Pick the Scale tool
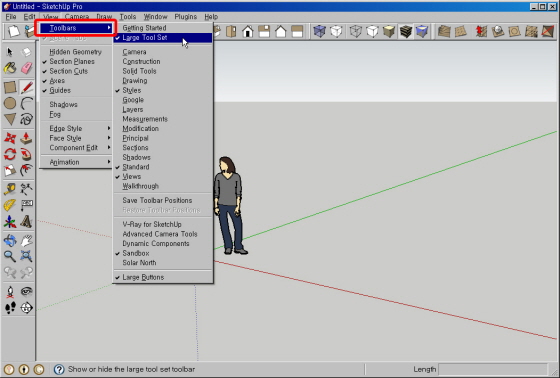This screenshot has width=560, height=378. [x=10, y=170]
